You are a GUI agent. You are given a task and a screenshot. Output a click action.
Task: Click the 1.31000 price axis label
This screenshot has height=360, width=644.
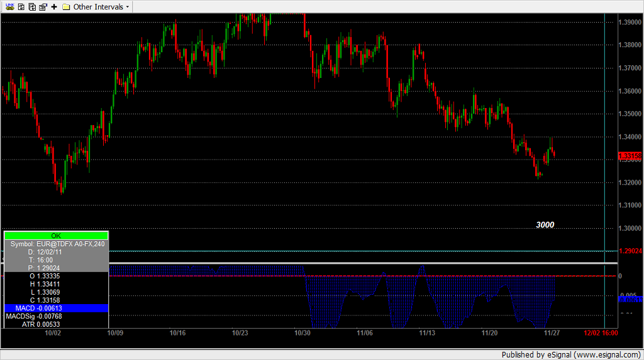(630, 205)
